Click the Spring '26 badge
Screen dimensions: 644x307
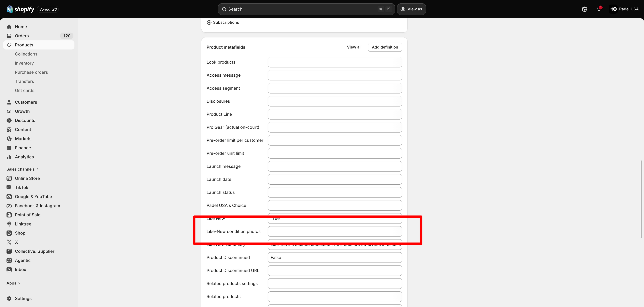48,9
